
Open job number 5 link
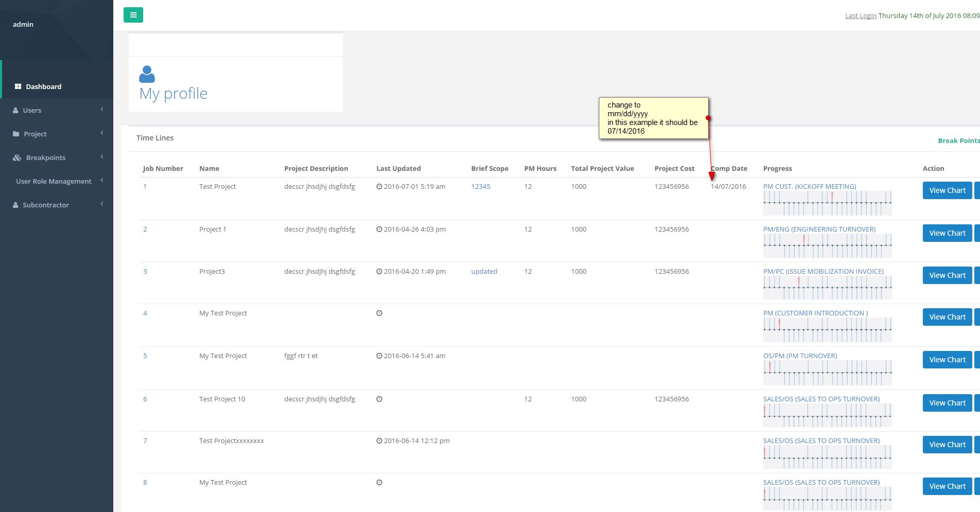pos(145,356)
